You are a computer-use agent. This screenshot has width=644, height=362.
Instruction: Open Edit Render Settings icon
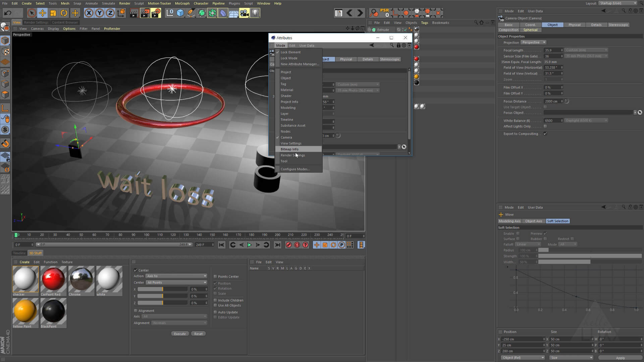click(x=156, y=13)
